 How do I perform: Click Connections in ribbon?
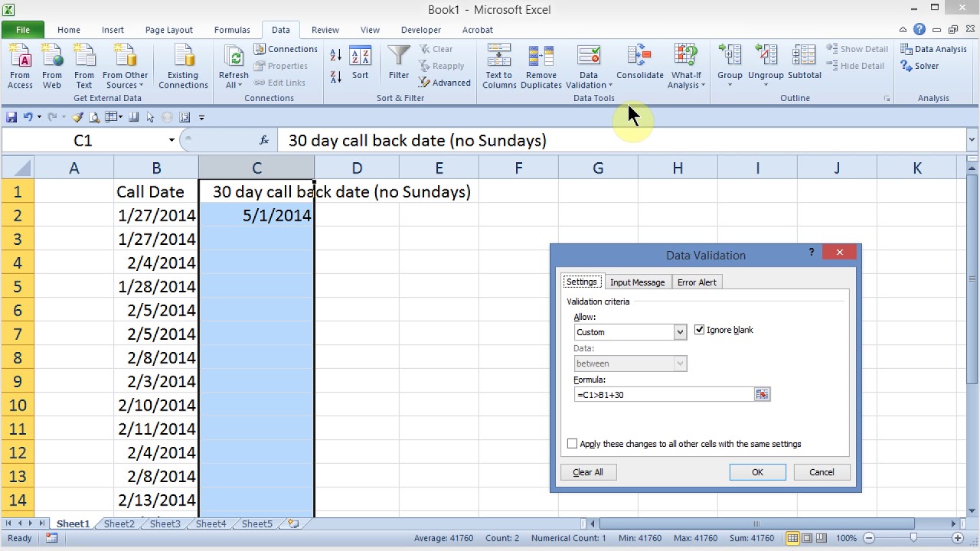point(286,49)
